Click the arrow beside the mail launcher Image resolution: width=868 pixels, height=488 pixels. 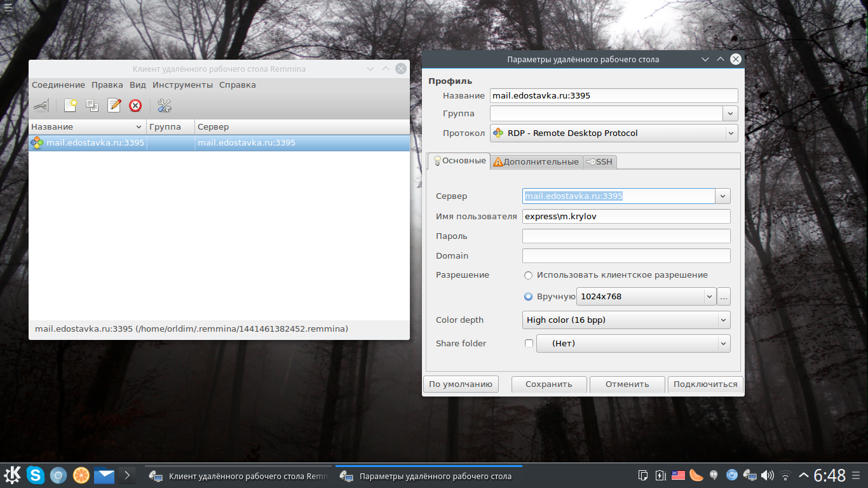127,475
